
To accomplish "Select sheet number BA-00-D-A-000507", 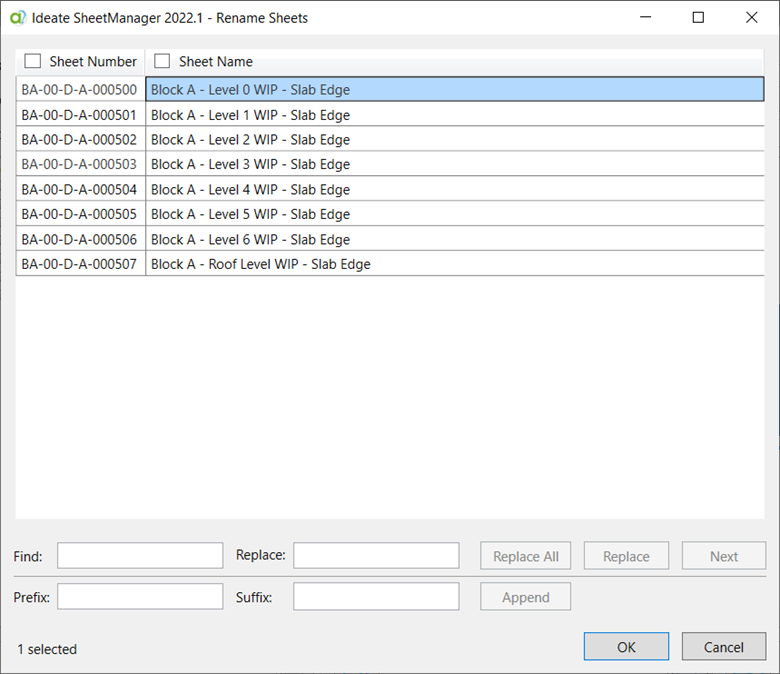I will pyautogui.click(x=81, y=264).
